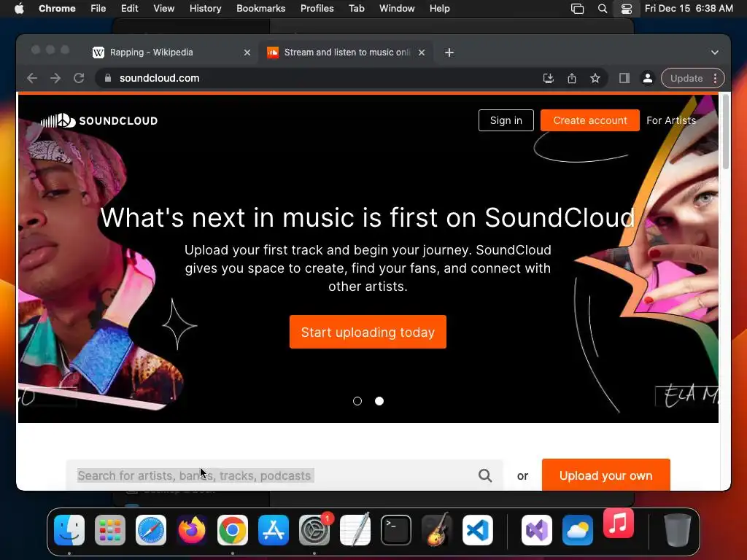This screenshot has width=747, height=560.
Task: Click the date and time in menu bar
Action: tap(689, 9)
